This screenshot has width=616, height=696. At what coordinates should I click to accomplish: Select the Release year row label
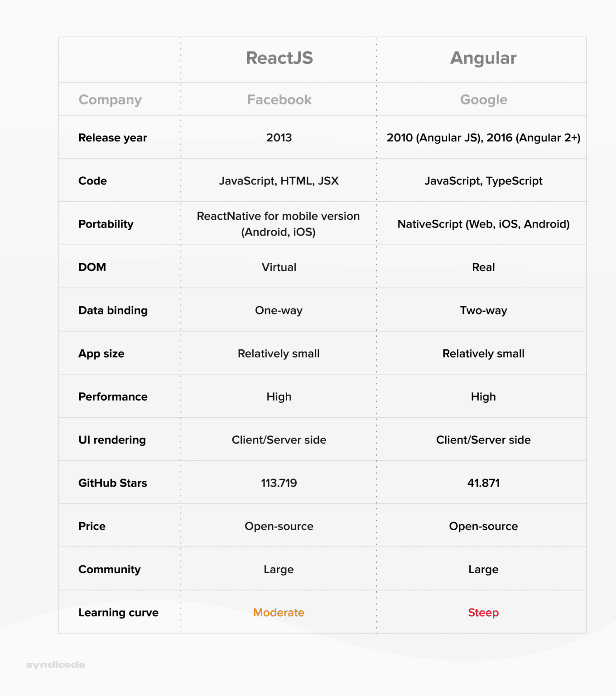tap(113, 138)
